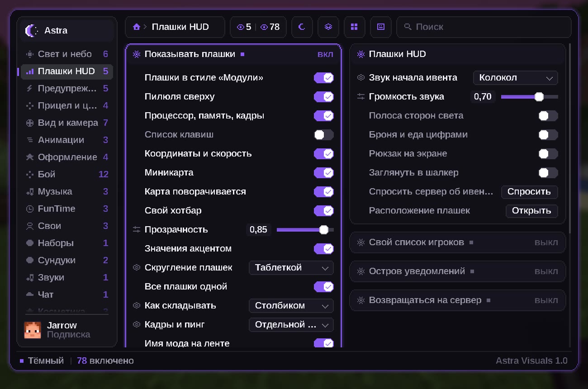Click the gear icon beside Возвращаться на сервер
The image size is (588, 389).
(x=361, y=300)
